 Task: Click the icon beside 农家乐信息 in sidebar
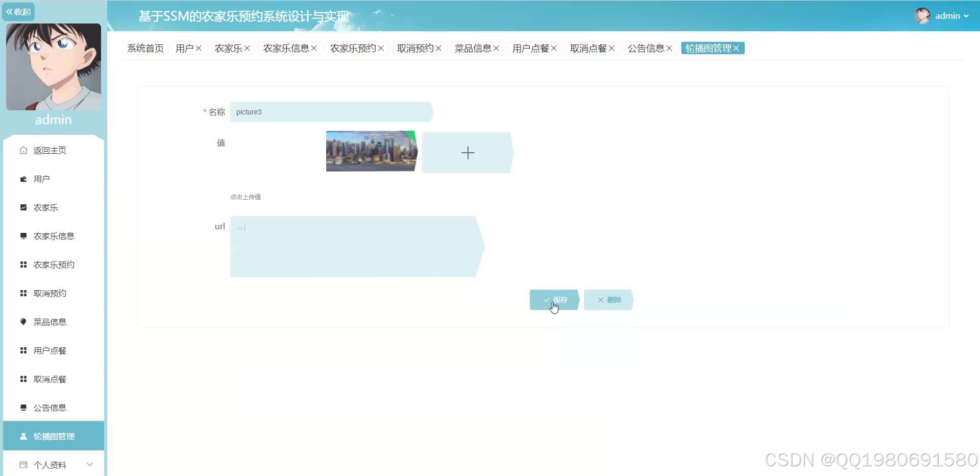(23, 236)
